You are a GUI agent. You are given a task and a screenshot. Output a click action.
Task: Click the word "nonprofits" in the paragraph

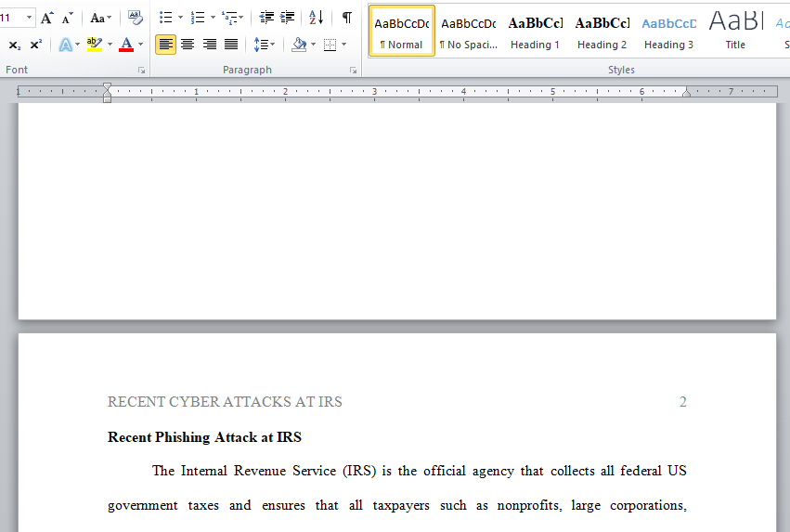[x=529, y=505]
